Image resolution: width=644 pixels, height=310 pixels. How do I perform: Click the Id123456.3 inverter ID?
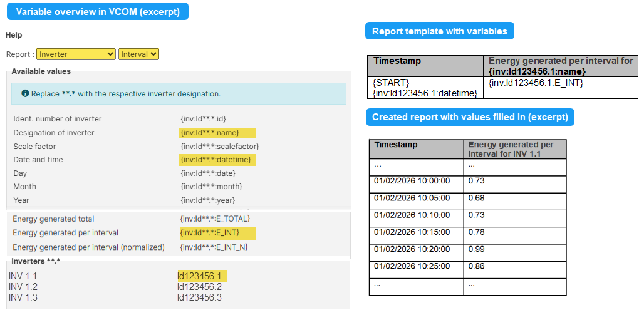pyautogui.click(x=199, y=297)
